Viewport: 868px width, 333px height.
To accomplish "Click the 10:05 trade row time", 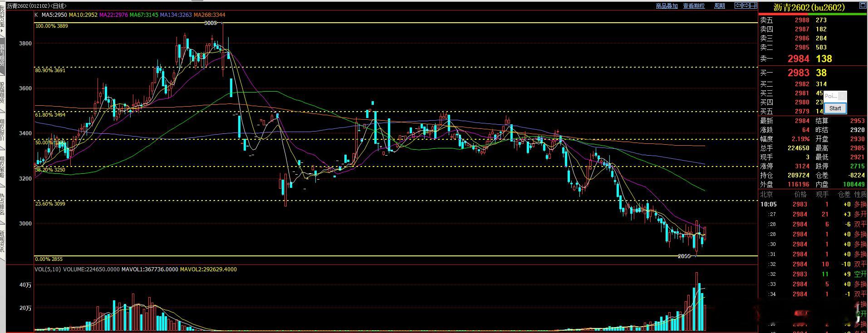I will point(768,204).
